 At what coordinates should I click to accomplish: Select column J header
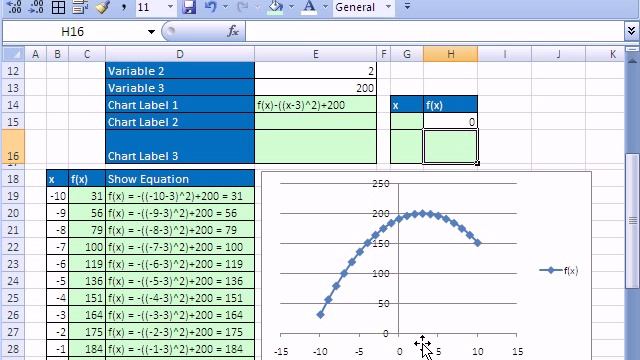(x=558, y=54)
